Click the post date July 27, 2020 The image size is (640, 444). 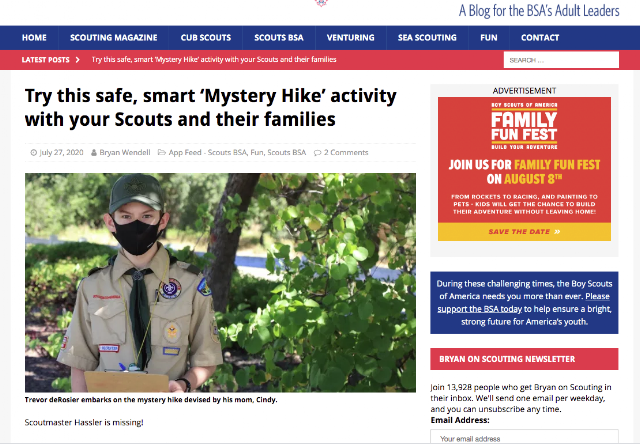(x=61, y=152)
